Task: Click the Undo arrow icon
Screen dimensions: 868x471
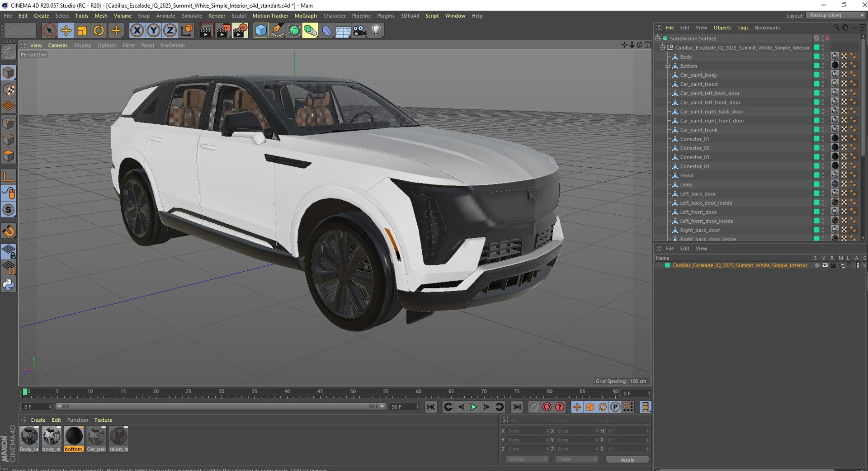Action: click(12, 31)
